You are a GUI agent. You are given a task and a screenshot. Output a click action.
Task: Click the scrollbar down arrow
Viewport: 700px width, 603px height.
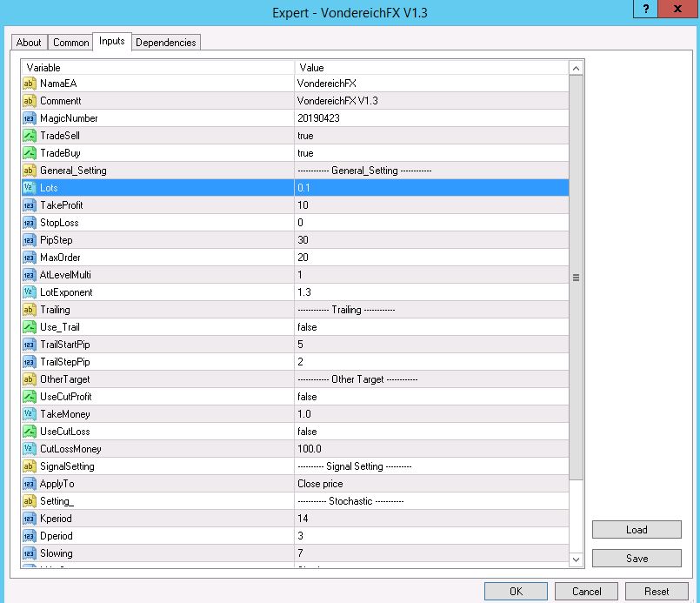click(576, 559)
